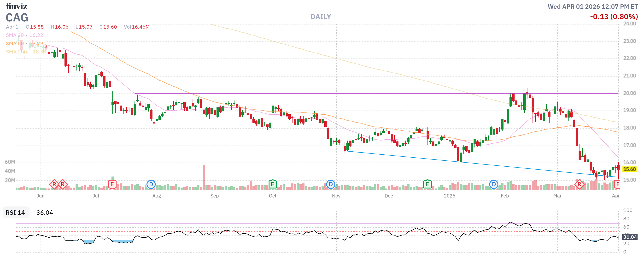This screenshot has height=259, width=644.
Task: Open the green E earnings marker near October
Action: [x=272, y=185]
